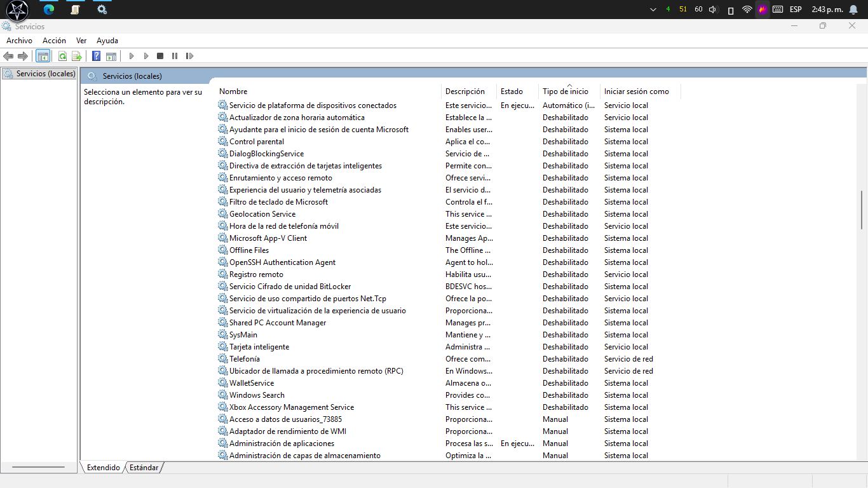The height and width of the screenshot is (488, 868).
Task: Open the blue question-mark Help icon
Action: (x=97, y=56)
